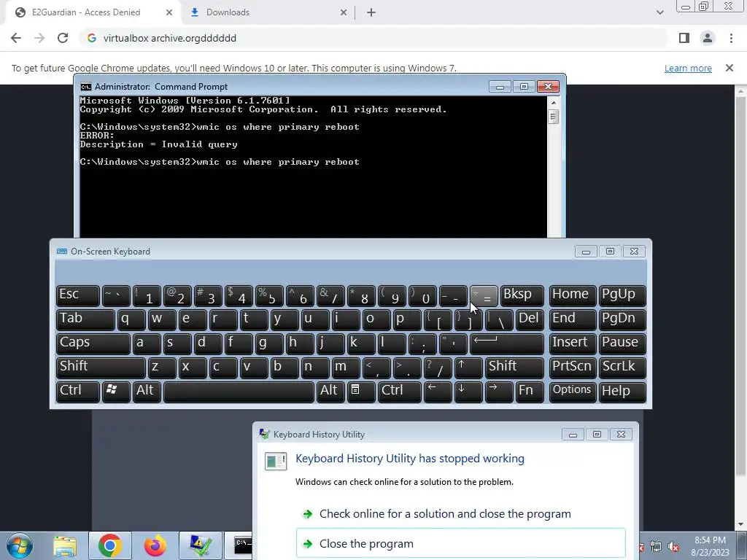Viewport: 747px width, 560px height.
Task: Open Google Chrome taskbar icon
Action: (110, 545)
